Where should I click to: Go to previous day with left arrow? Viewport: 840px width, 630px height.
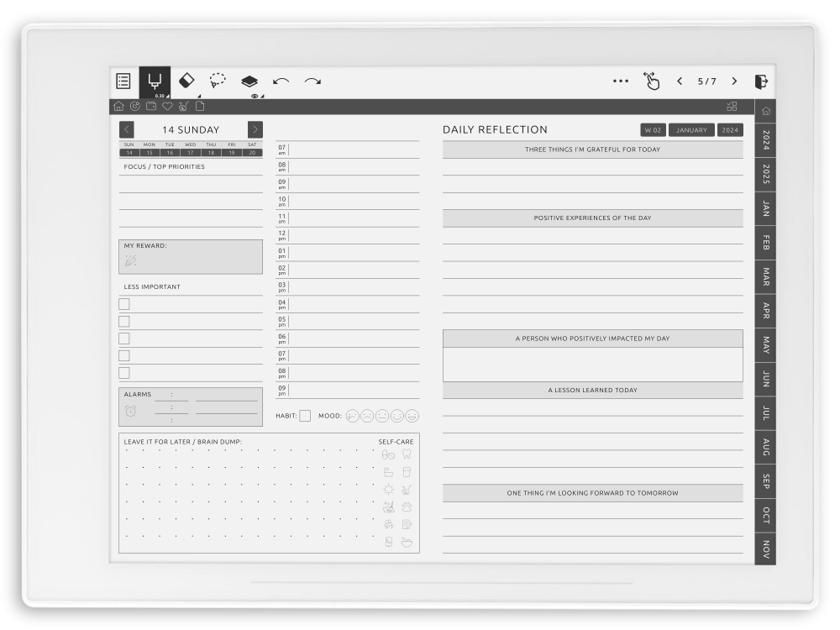point(127,129)
